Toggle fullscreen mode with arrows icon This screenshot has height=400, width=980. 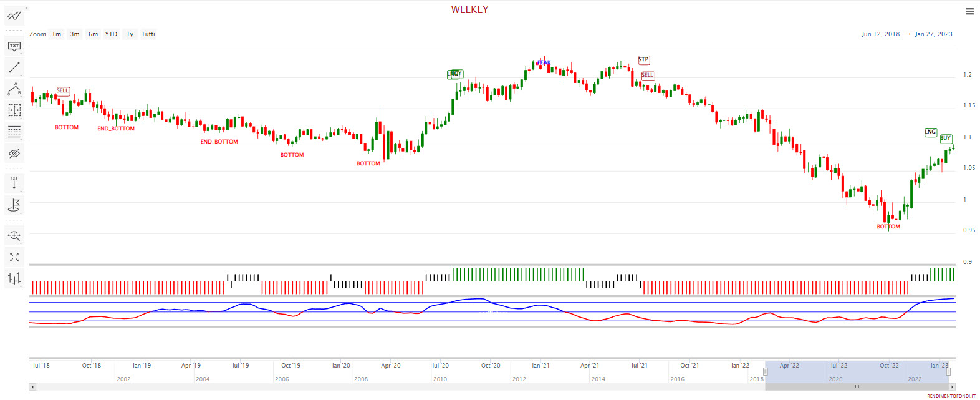click(x=14, y=257)
